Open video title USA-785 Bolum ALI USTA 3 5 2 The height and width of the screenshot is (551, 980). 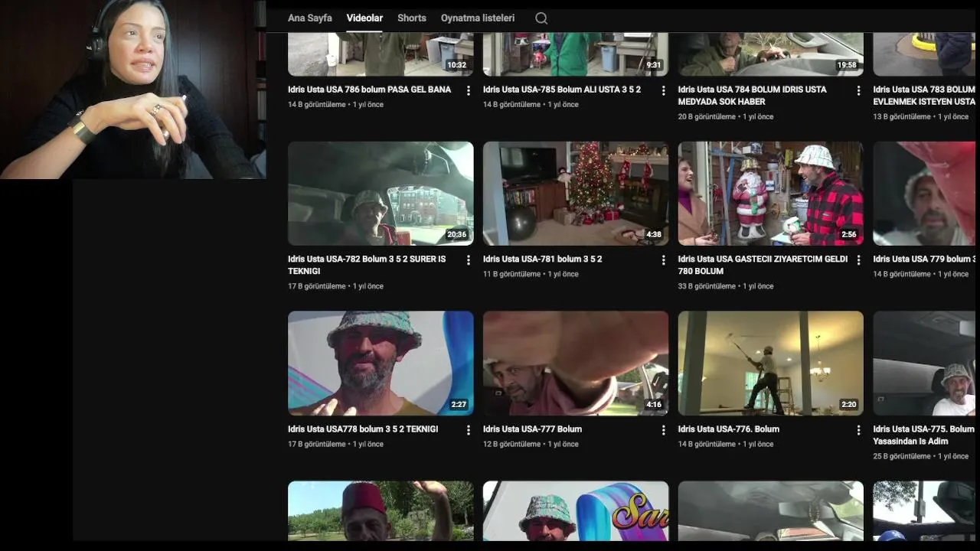(x=562, y=90)
